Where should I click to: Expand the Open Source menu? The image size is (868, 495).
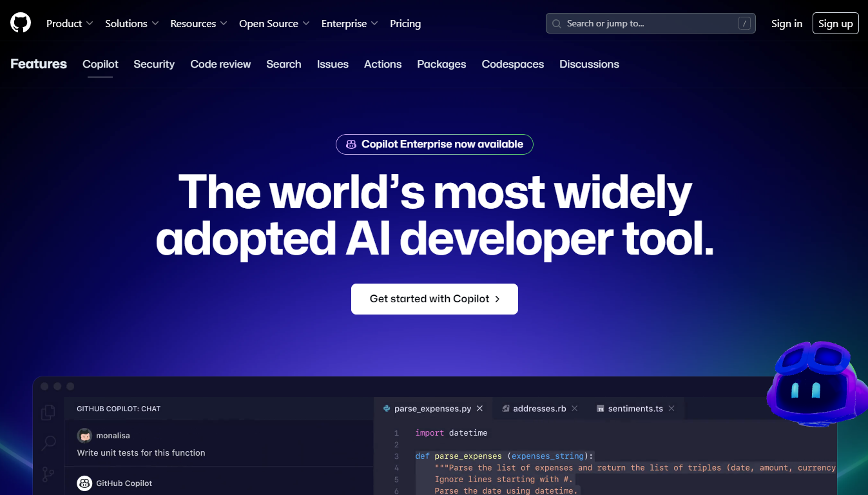click(275, 24)
